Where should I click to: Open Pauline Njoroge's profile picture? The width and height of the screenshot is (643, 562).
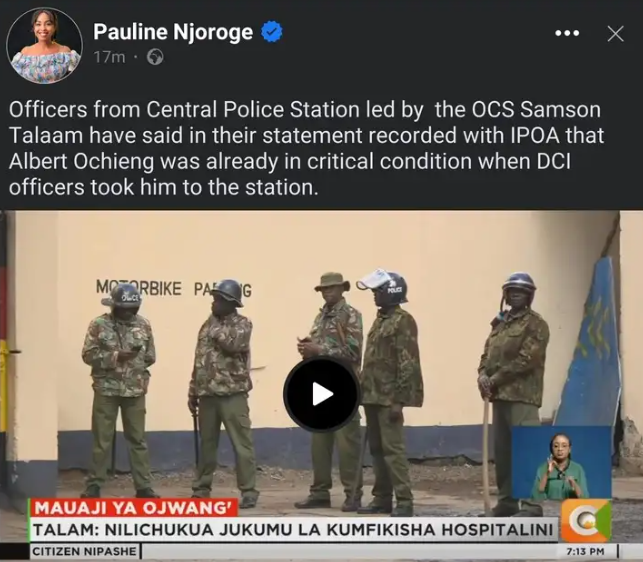[x=44, y=46]
